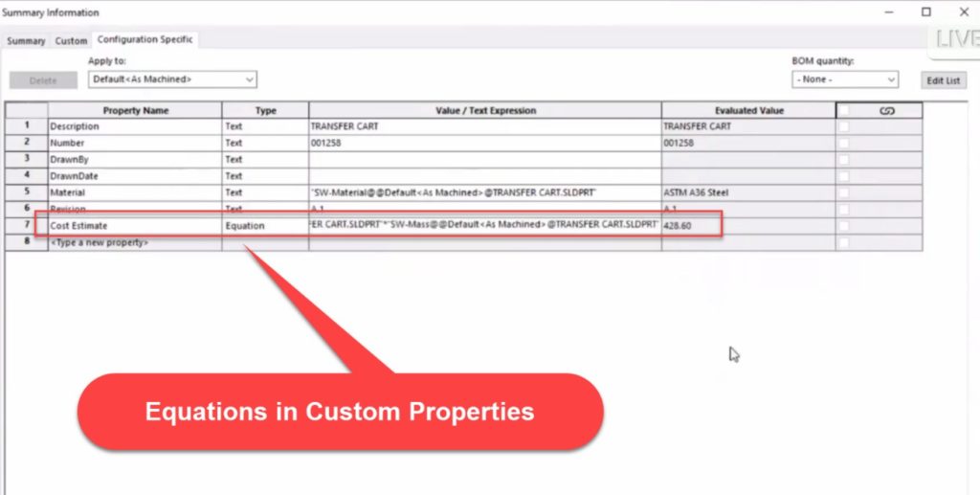Viewport: 980px width, 495px height.
Task: Select row number 7 header
Action: tap(27, 226)
